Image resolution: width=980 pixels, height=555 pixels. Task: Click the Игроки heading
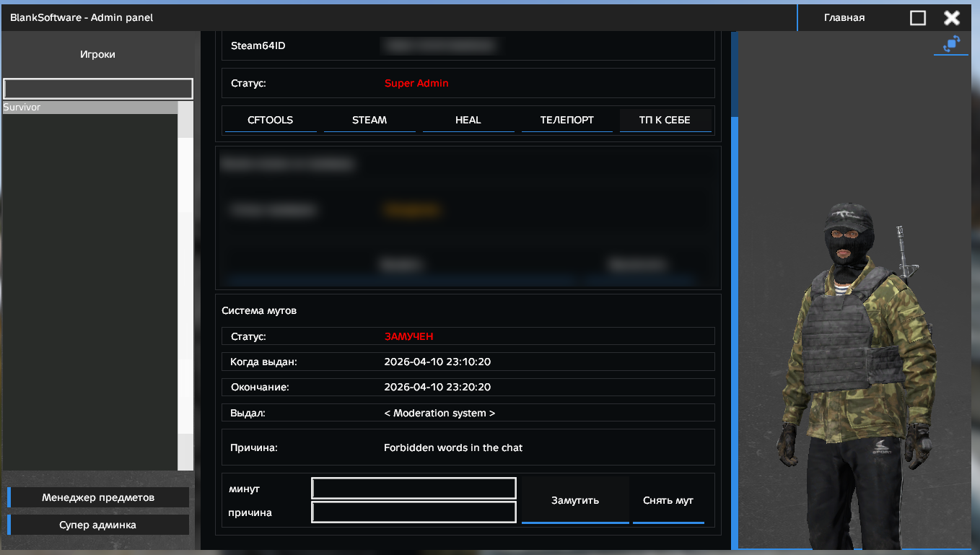pyautogui.click(x=97, y=54)
